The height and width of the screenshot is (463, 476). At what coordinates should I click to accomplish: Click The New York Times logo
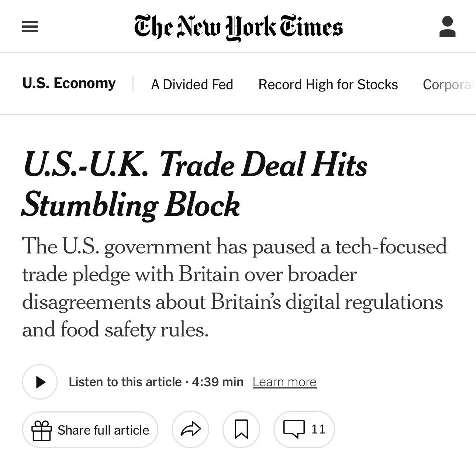coord(238,27)
